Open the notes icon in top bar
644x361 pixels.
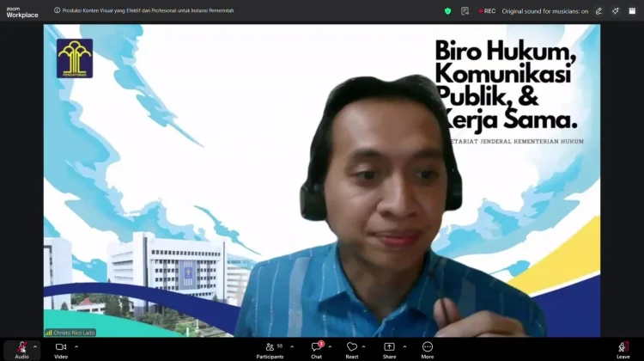465,11
